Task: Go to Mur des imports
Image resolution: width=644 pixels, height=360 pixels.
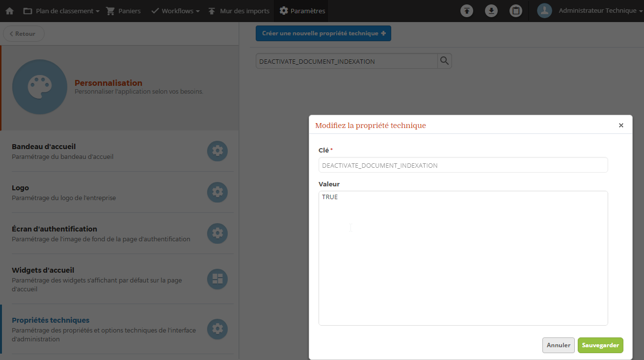Action: pyautogui.click(x=239, y=11)
